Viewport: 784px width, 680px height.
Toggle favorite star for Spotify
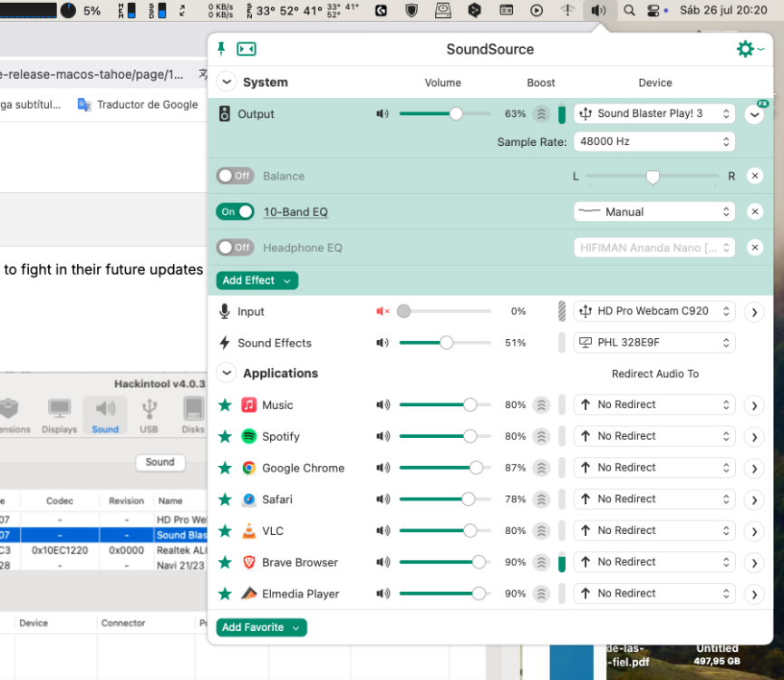tap(225, 436)
